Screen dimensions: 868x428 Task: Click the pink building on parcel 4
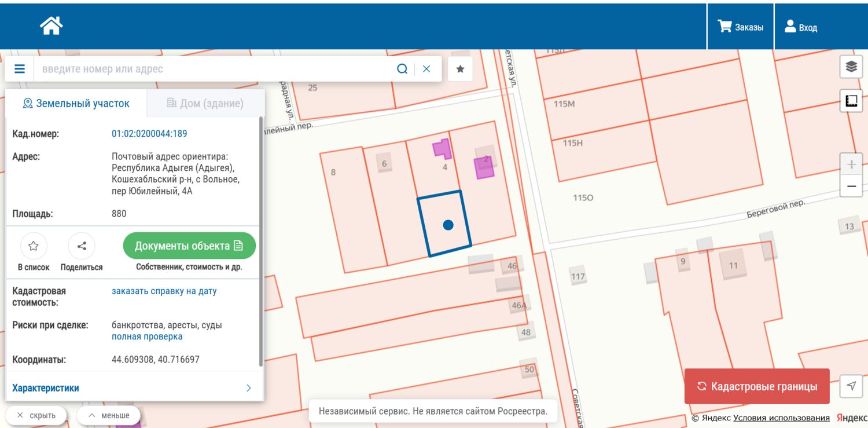click(x=442, y=148)
